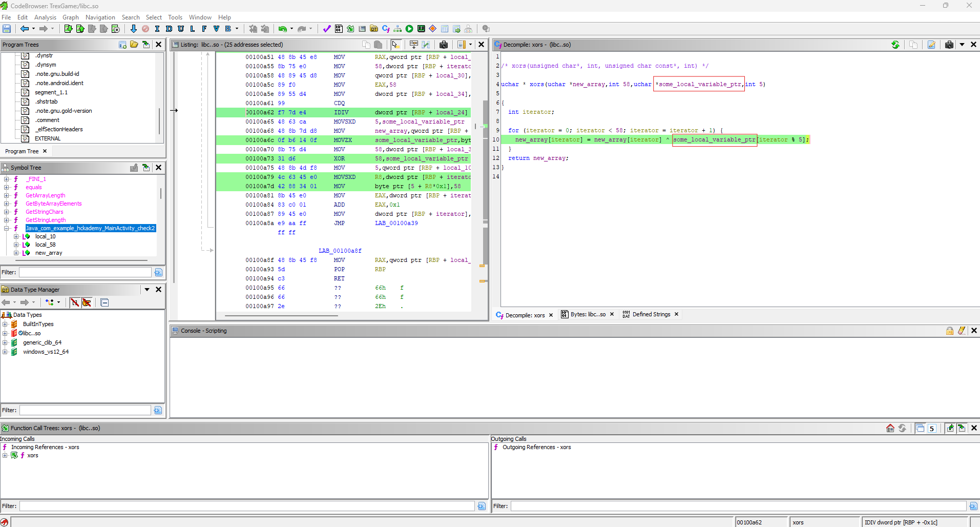
Task: Click the blue down arrow navigation icon
Action: pos(134,29)
